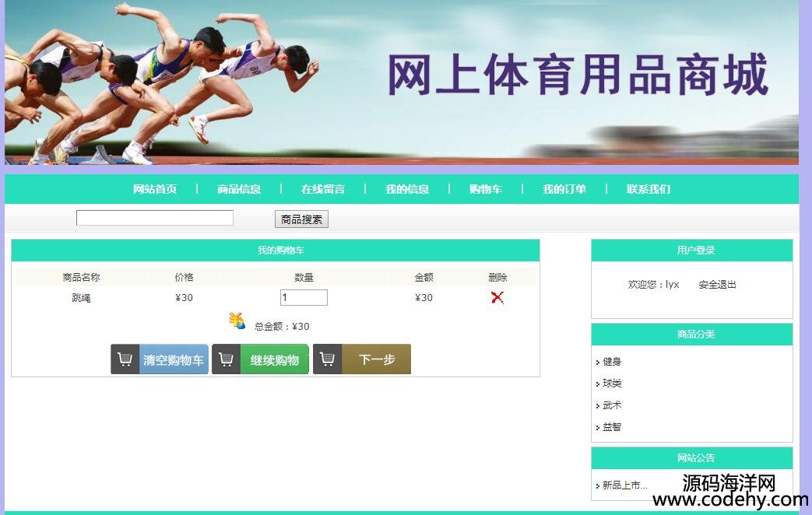
Task: Focus the product search text field
Action: pos(155,218)
